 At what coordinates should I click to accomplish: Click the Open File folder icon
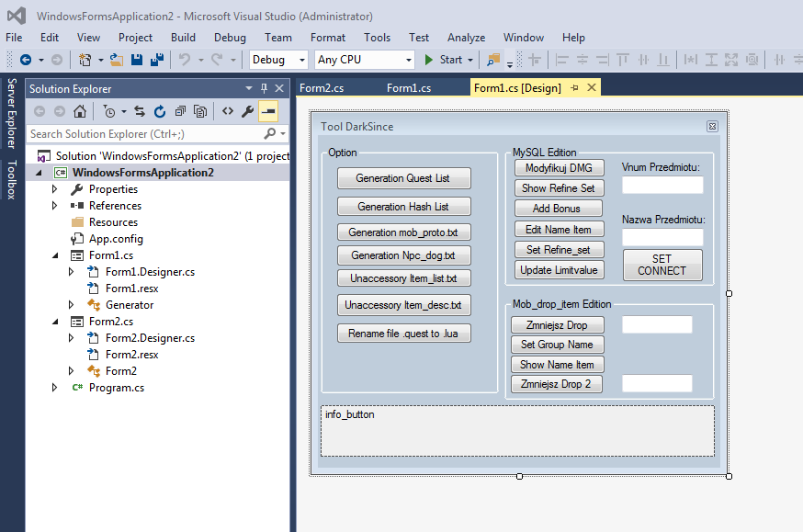pyautogui.click(x=117, y=60)
